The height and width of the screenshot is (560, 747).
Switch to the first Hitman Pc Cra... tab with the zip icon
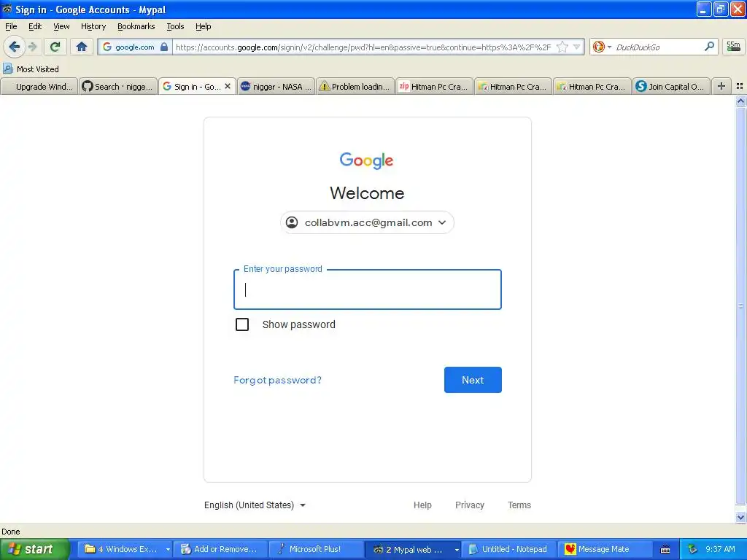pyautogui.click(x=434, y=87)
